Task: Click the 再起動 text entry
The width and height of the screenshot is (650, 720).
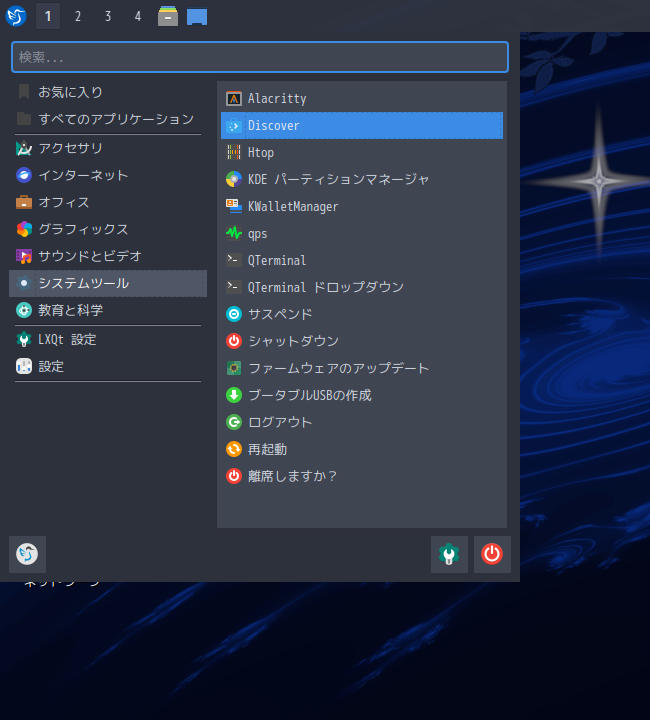Action: click(268, 449)
